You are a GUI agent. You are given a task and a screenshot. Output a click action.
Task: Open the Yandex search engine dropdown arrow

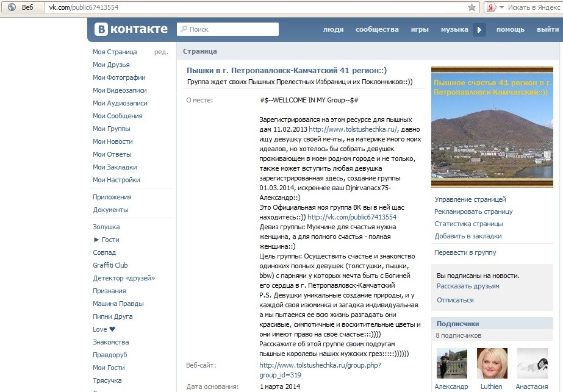501,7
